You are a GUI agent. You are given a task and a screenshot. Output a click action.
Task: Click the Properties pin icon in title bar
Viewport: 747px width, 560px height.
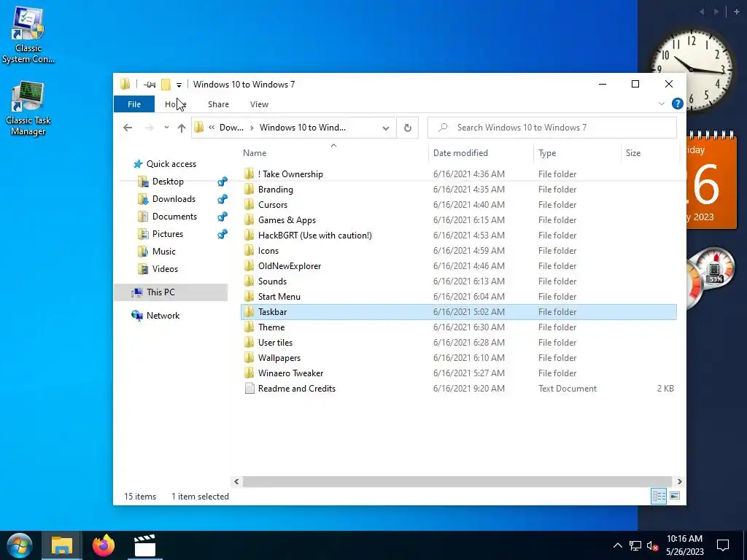[150, 85]
